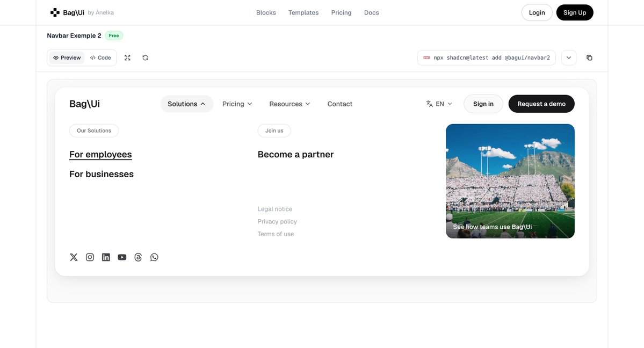This screenshot has width=644, height=348.
Task: Go to Blocks in top navigation
Action: 266,13
